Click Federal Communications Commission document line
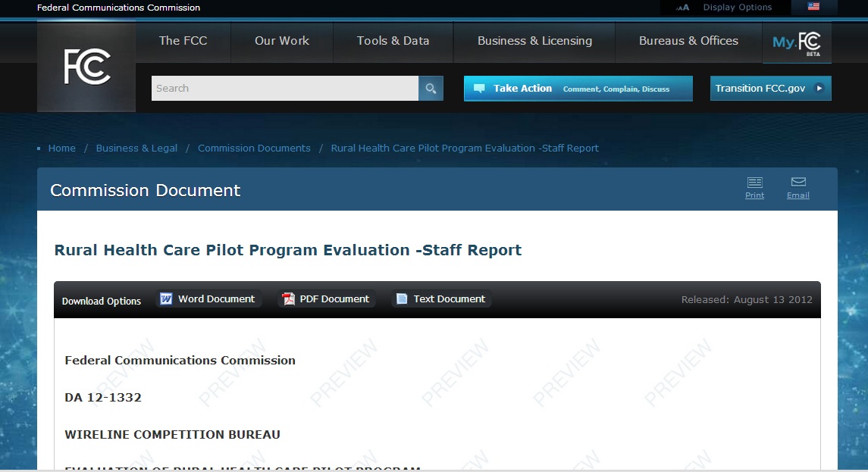Screen dimensions: 868x472 click(180, 360)
